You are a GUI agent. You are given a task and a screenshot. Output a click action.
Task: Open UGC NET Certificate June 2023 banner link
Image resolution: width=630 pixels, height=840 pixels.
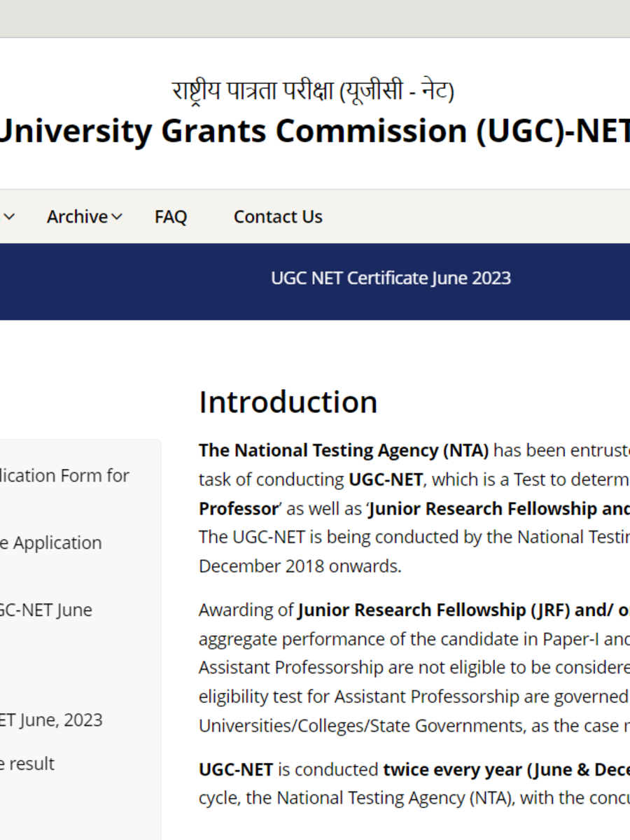[391, 278]
